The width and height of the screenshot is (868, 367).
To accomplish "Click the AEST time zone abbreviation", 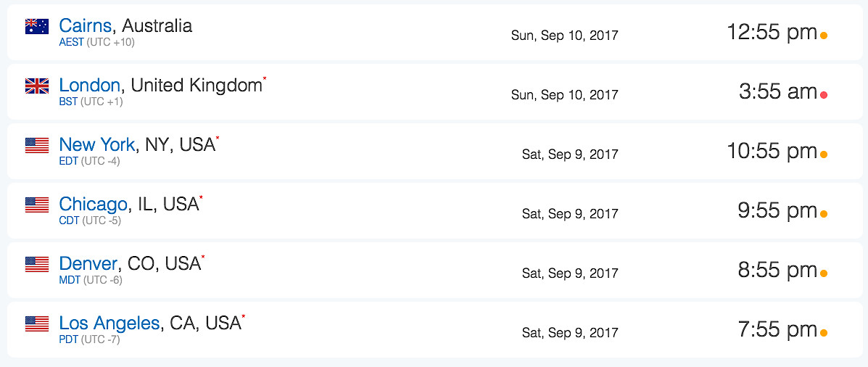I will (x=71, y=42).
